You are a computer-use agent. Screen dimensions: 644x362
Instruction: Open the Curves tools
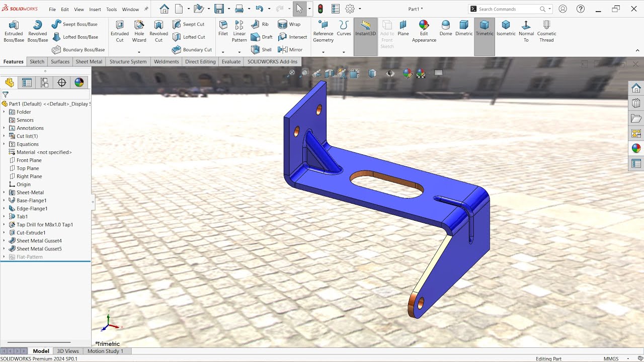point(344,28)
